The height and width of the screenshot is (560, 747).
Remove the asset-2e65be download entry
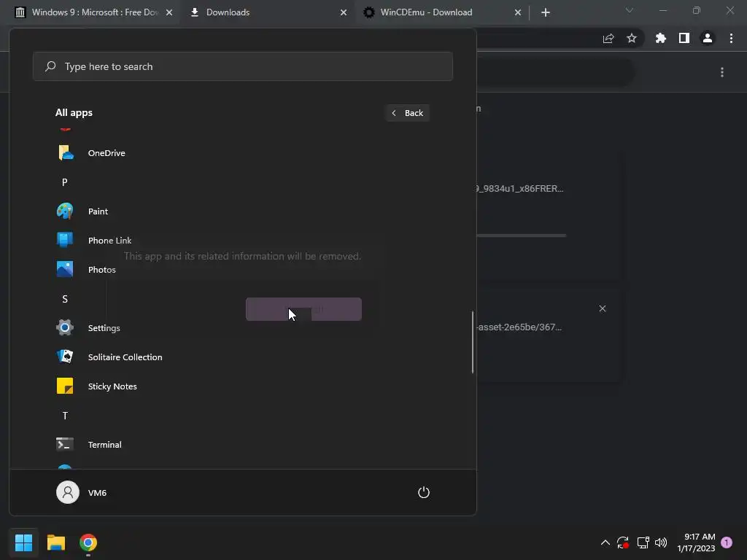pyautogui.click(x=602, y=308)
